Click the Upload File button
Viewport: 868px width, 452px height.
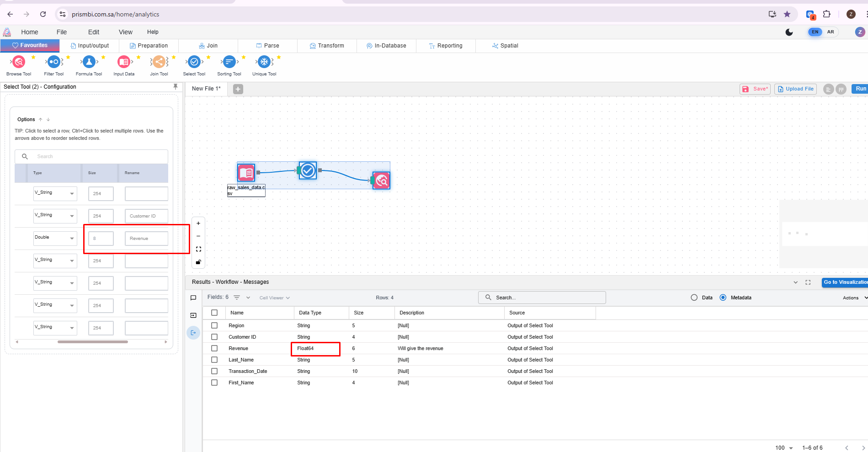[x=795, y=89]
